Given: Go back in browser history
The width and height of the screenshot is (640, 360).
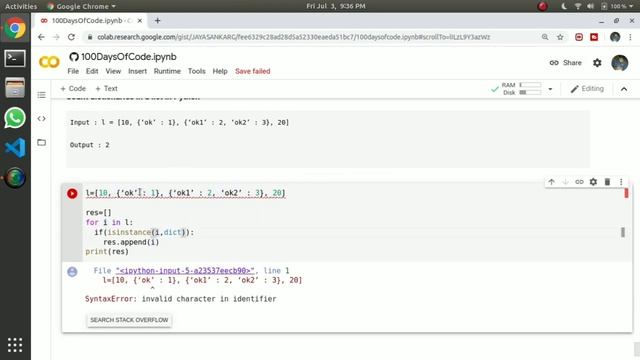Looking at the screenshot, I should [41, 37].
